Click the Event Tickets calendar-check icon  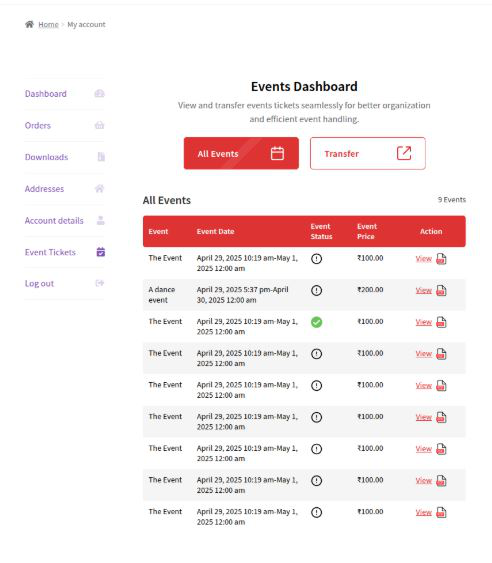101,252
